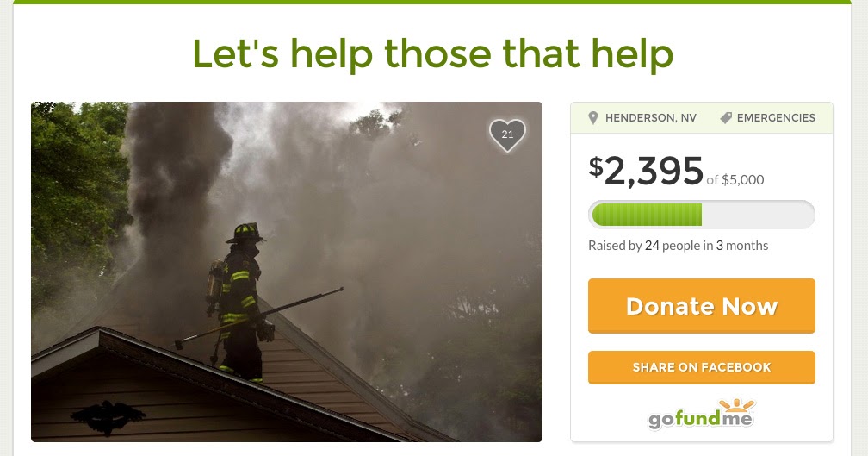868x456 pixels.
Task: Click the of $5,000 goal text
Action: tap(735, 179)
